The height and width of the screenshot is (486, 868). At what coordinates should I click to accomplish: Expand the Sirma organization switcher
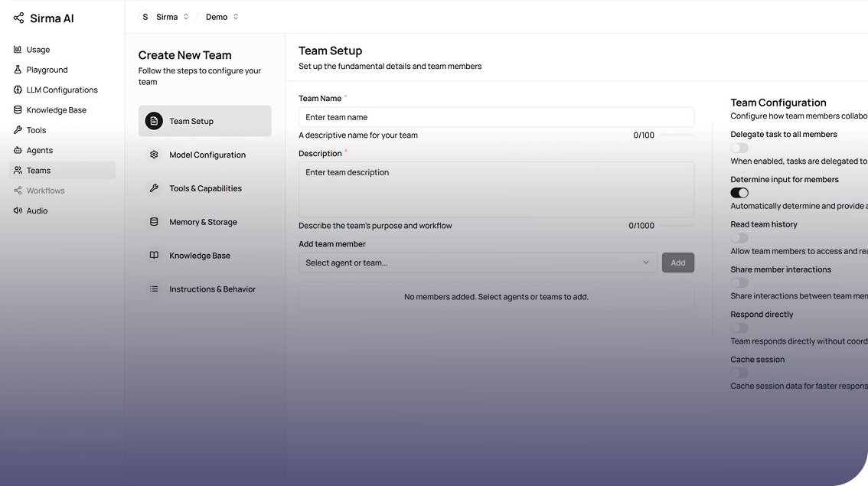(x=165, y=17)
